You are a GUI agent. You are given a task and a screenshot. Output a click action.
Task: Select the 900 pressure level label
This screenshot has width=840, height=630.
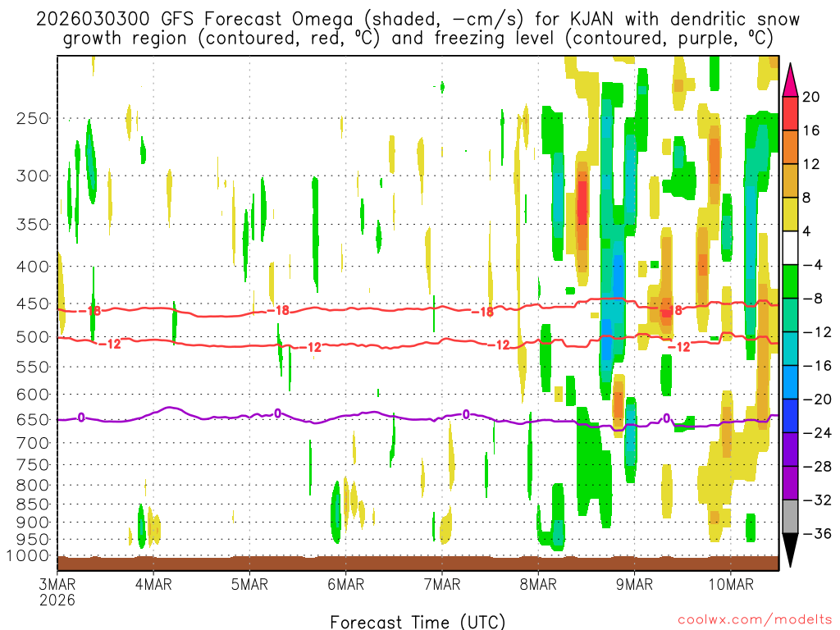tap(33, 522)
